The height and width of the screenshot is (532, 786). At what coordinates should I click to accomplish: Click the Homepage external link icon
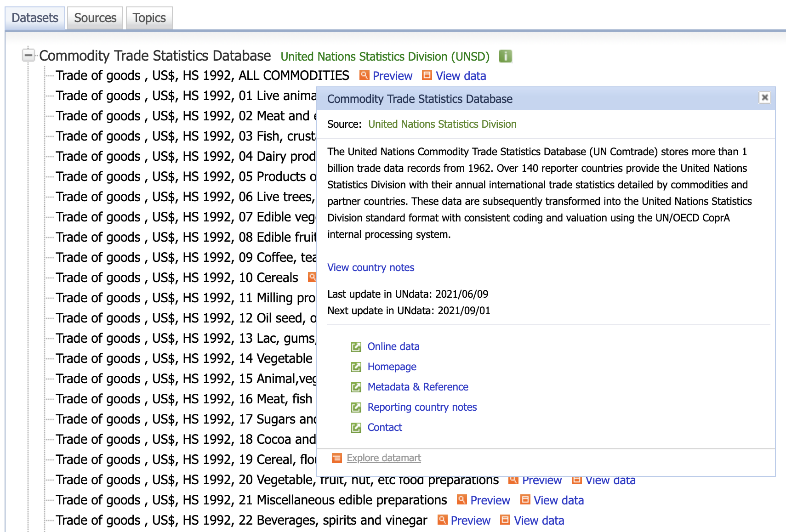356,367
